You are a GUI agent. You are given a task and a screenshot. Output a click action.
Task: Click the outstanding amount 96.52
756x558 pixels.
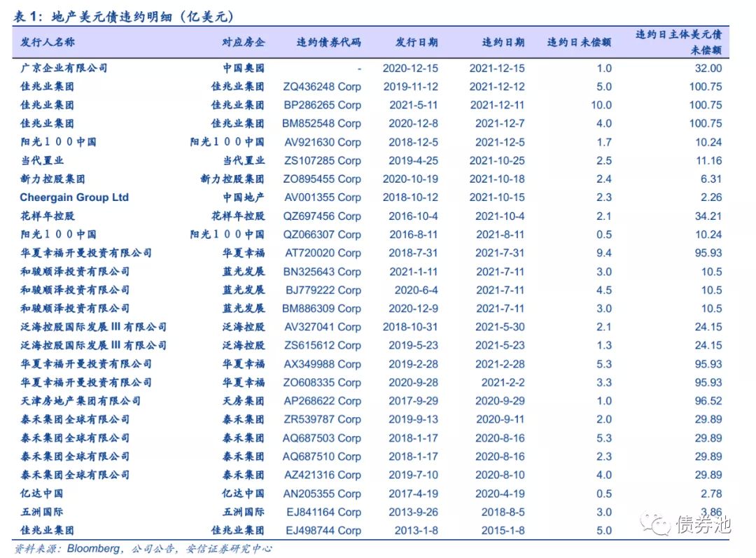pos(708,400)
